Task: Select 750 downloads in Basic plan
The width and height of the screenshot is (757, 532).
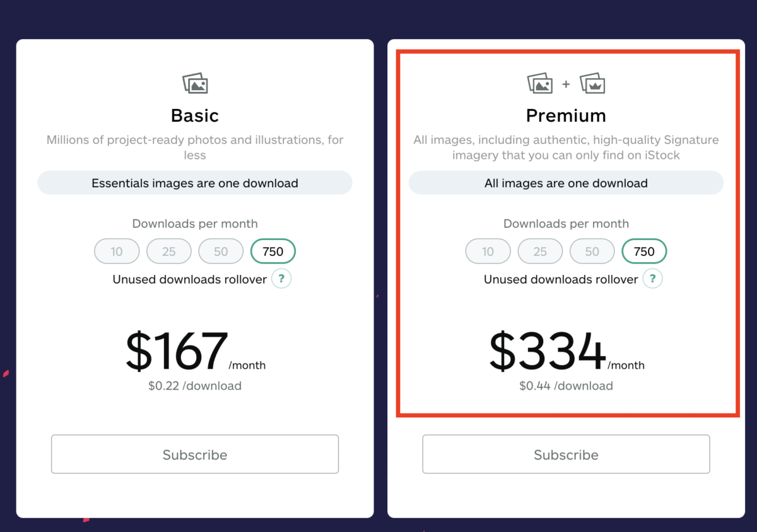Action: [x=273, y=252]
